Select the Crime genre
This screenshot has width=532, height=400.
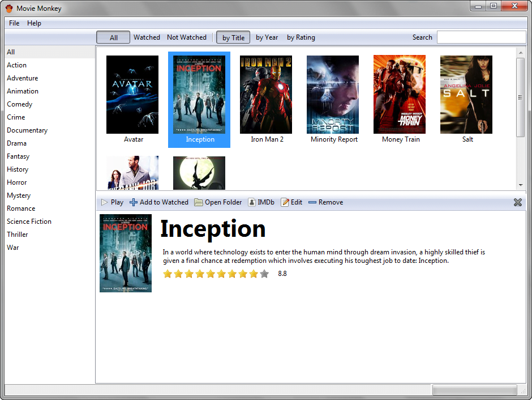(x=50, y=117)
